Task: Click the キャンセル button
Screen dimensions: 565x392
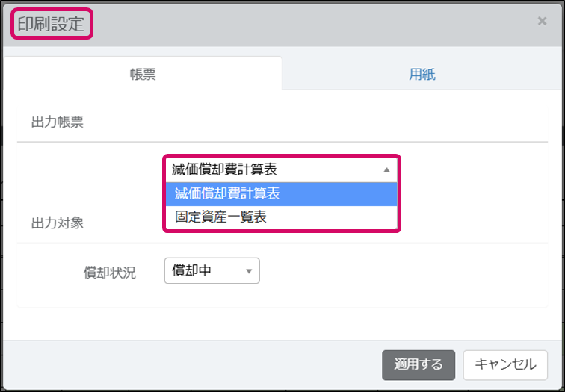Action: (x=505, y=364)
